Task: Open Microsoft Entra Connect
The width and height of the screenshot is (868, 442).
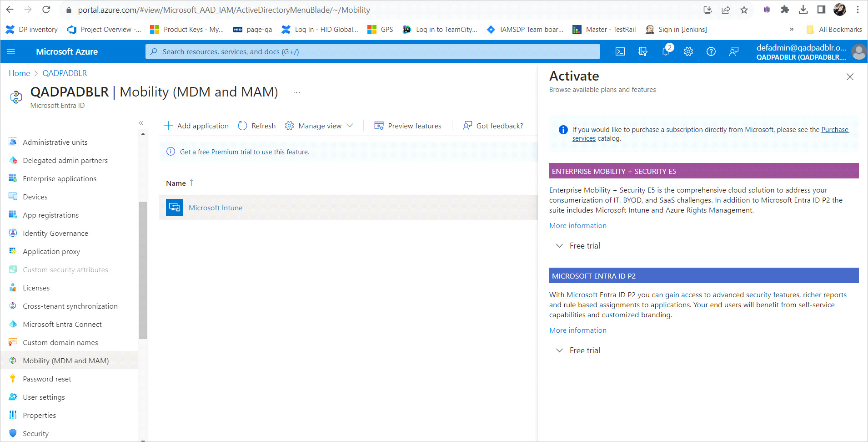Action: point(63,324)
